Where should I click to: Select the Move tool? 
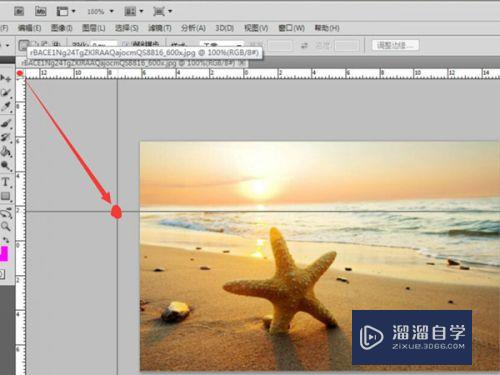tap(6, 78)
